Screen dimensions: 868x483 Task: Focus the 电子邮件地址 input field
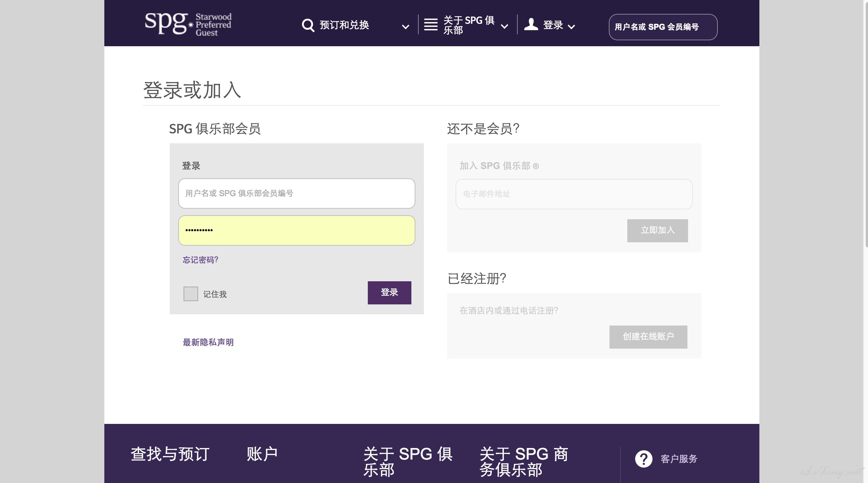pyautogui.click(x=574, y=194)
